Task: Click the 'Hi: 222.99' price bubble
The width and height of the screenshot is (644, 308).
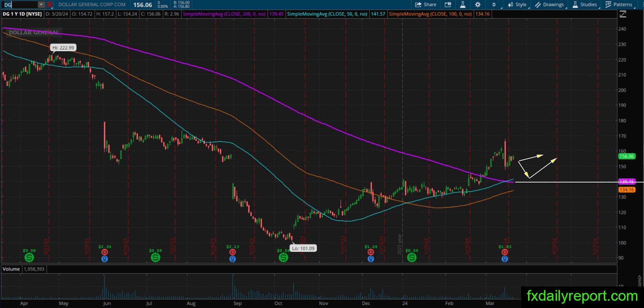Action: tap(63, 48)
